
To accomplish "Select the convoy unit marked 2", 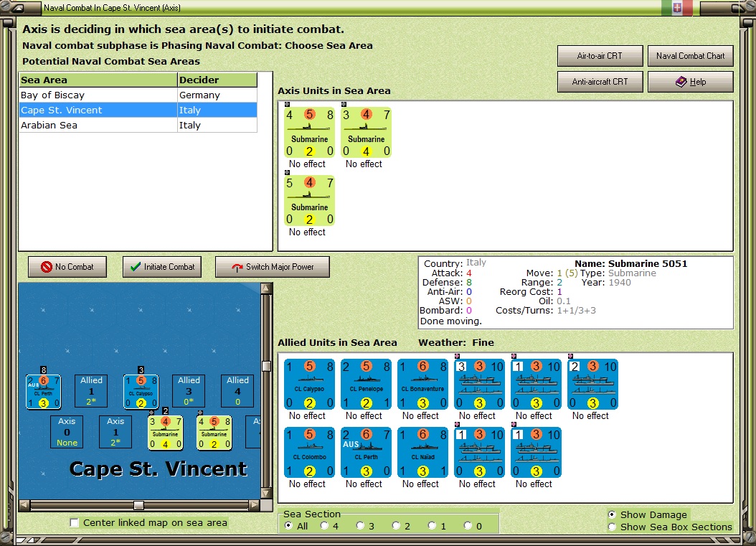I will (592, 385).
